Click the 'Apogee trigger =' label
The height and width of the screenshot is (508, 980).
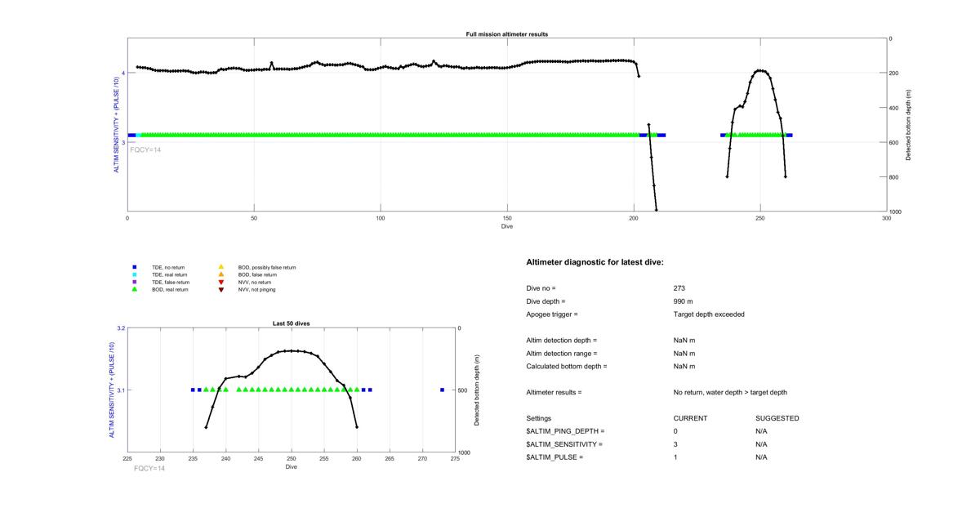point(552,314)
